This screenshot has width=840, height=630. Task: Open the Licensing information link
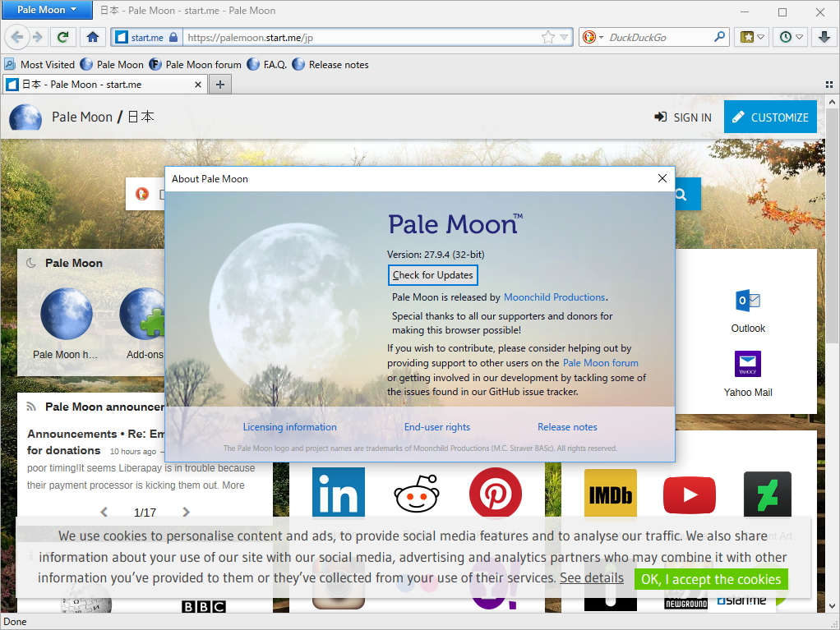coord(289,426)
